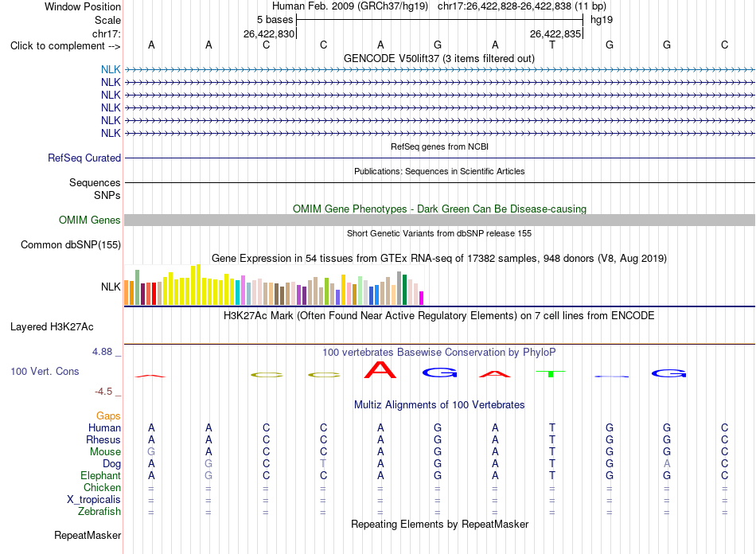Click the '5 bases' scale bar label

[275, 20]
